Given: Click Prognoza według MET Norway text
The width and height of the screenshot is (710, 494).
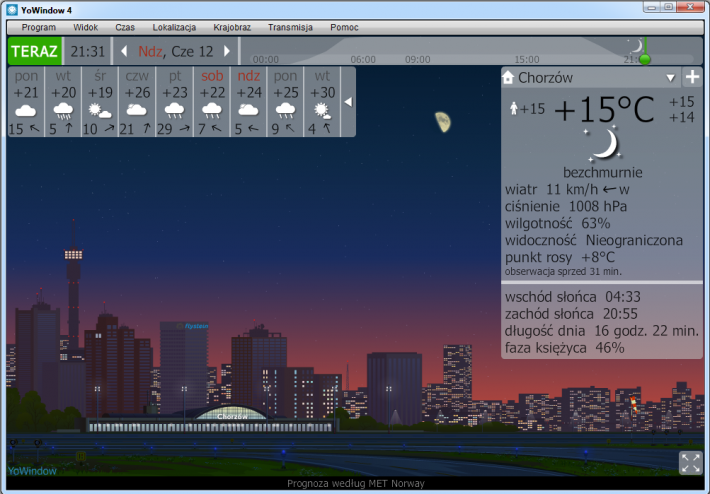Looking at the screenshot, I should tap(356, 484).
